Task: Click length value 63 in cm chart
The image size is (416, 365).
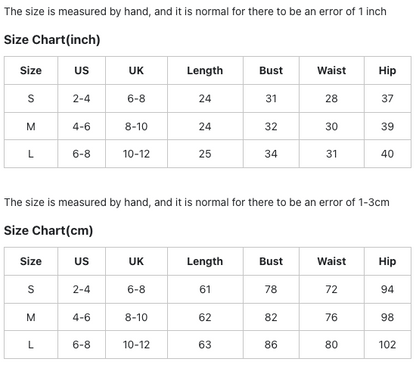Action: pos(205,345)
